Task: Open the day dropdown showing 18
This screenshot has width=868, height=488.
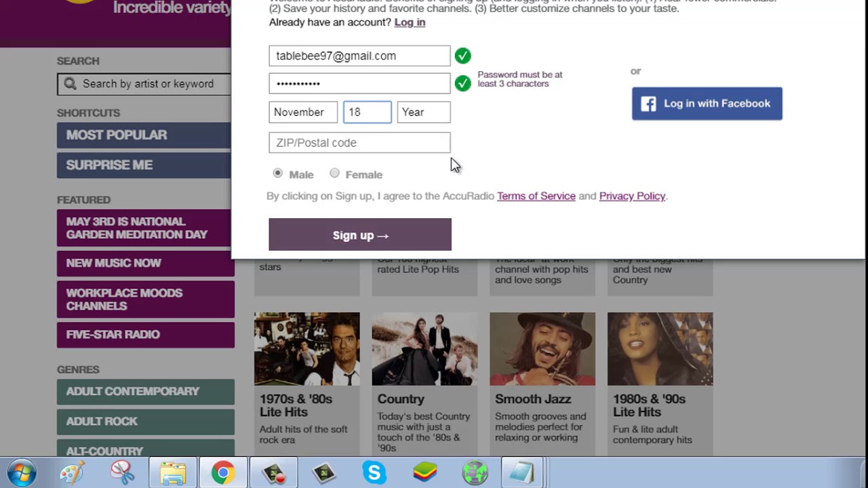Action: pyautogui.click(x=368, y=112)
